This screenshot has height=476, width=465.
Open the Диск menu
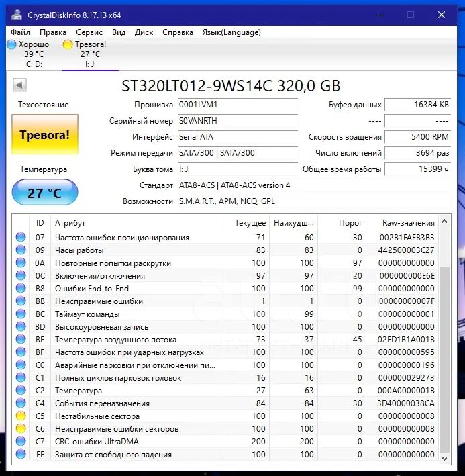(x=144, y=32)
